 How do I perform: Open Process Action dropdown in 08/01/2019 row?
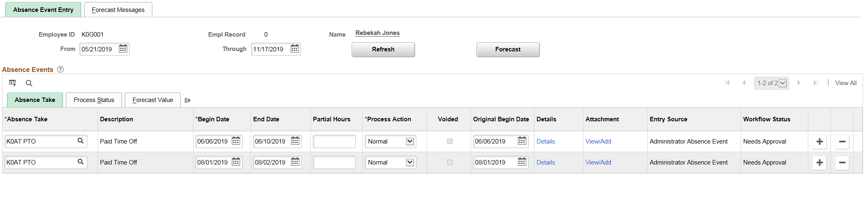point(390,162)
